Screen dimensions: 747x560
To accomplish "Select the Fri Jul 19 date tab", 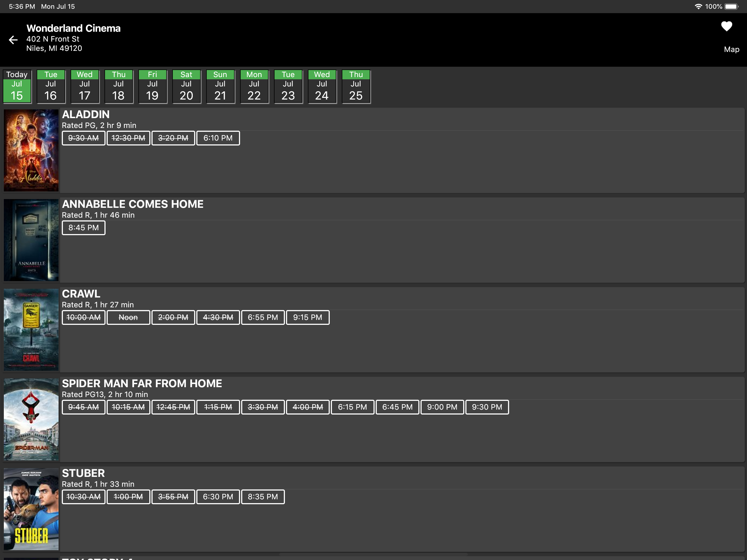I will (x=152, y=86).
